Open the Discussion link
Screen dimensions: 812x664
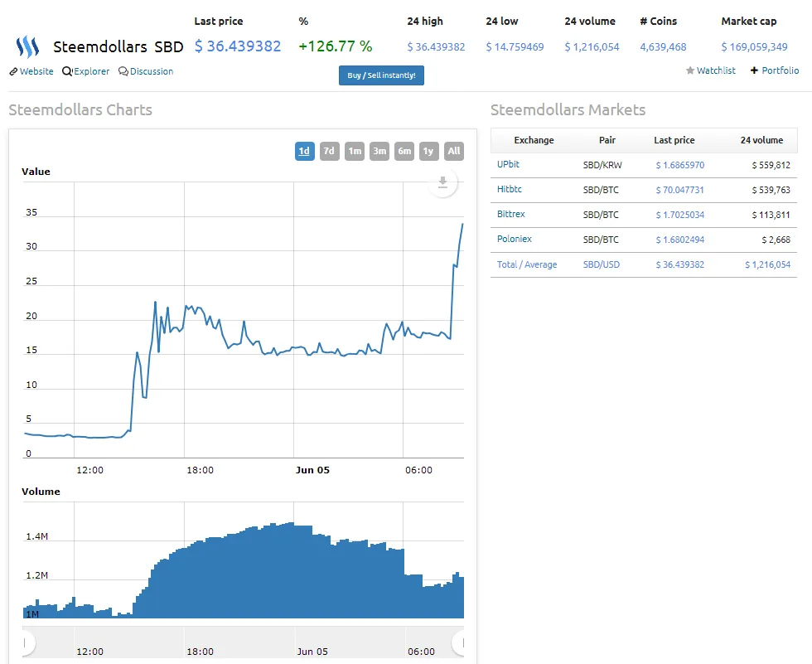[146, 71]
